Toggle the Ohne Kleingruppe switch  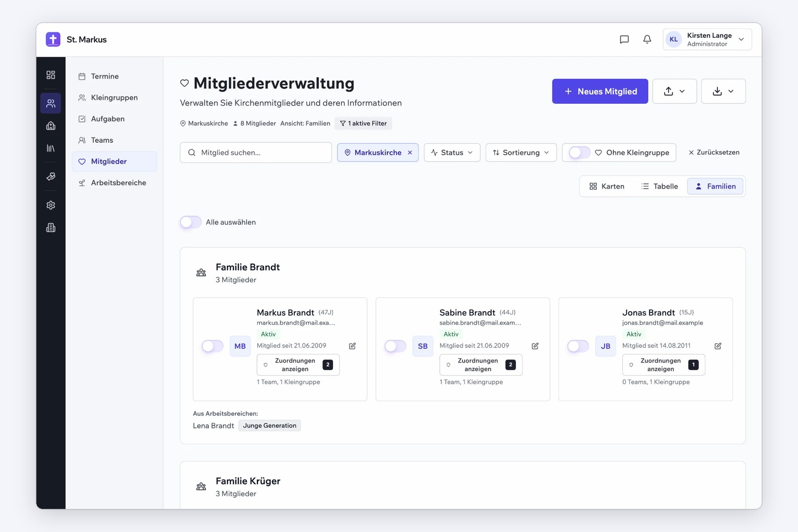579,153
